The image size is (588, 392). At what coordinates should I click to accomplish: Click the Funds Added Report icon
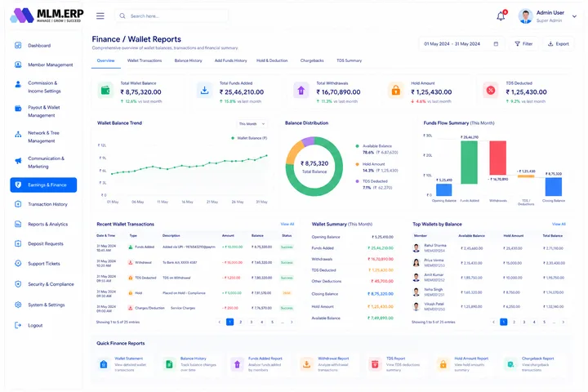click(x=237, y=364)
